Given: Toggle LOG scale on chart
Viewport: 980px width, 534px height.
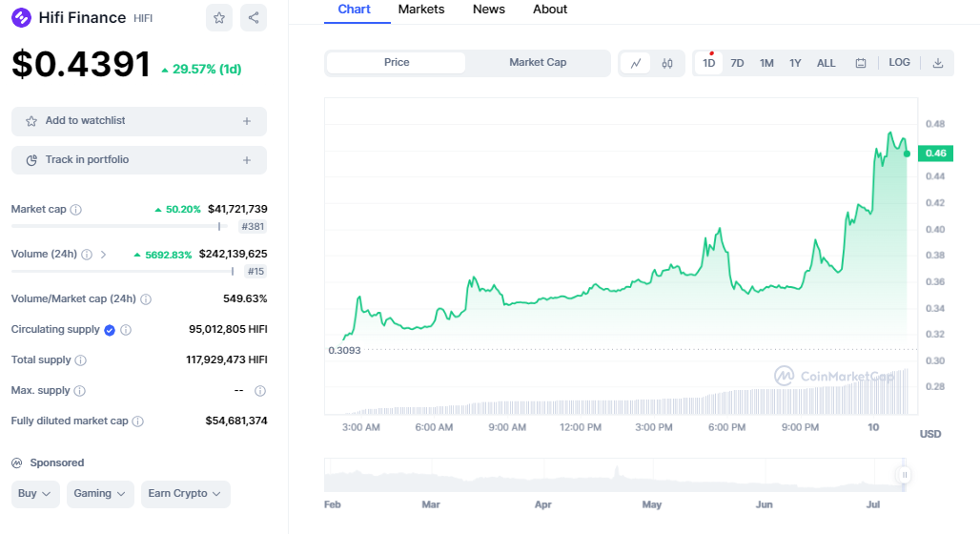Looking at the screenshot, I should click(899, 63).
